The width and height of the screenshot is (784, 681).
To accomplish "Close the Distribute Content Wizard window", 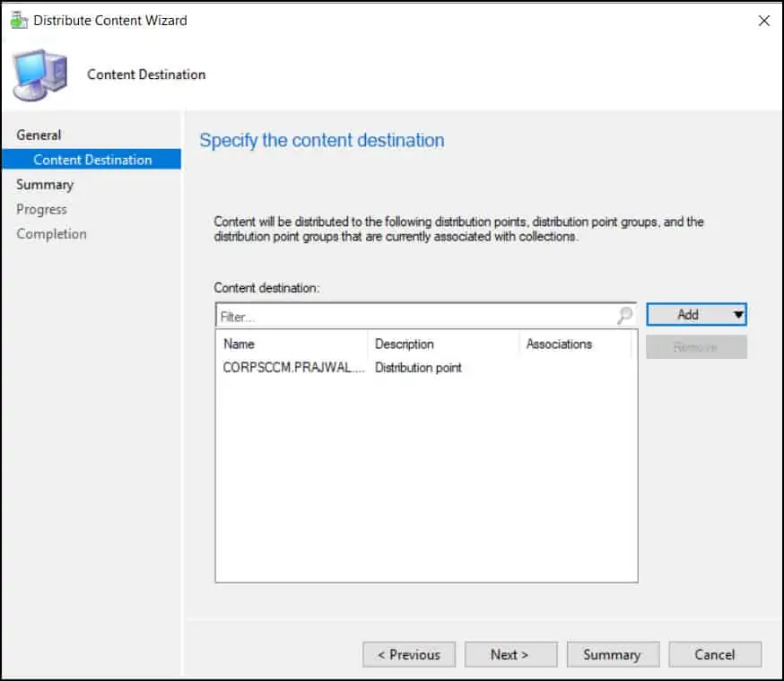I will 764,21.
